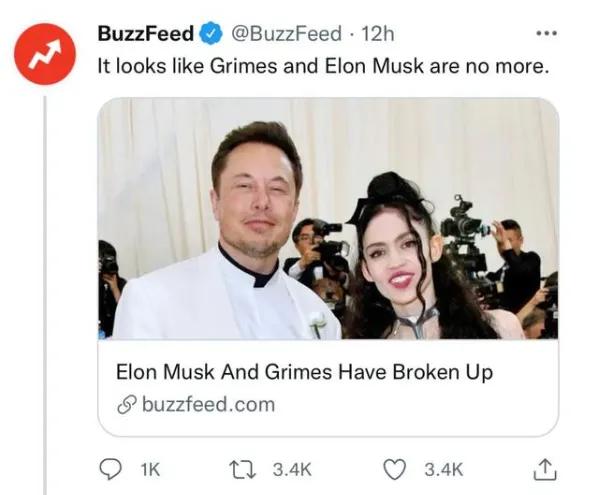Click the 3.4K like count
Image resolution: width=615 pixels, height=495 pixels.
coord(443,467)
